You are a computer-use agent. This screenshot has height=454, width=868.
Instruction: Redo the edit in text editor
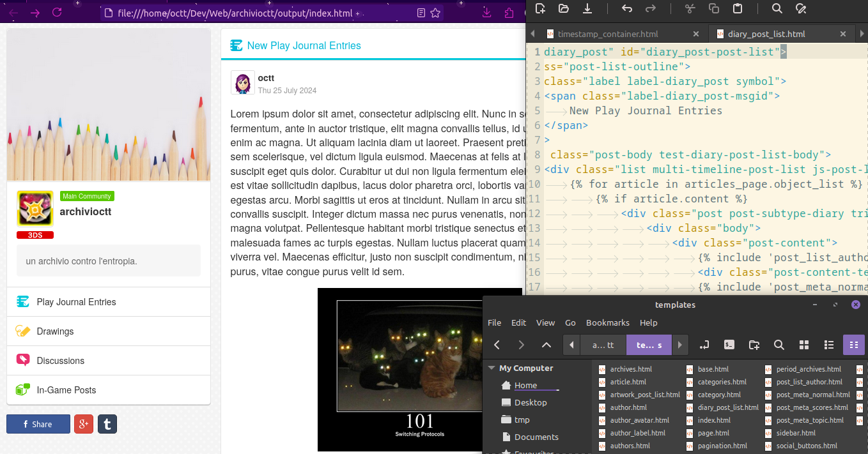tap(651, 8)
